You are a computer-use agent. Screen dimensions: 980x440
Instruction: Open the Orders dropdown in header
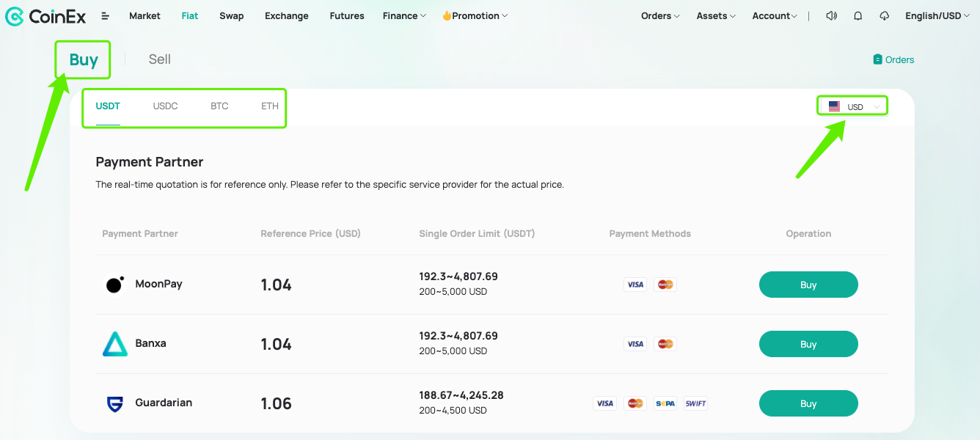click(x=660, y=15)
